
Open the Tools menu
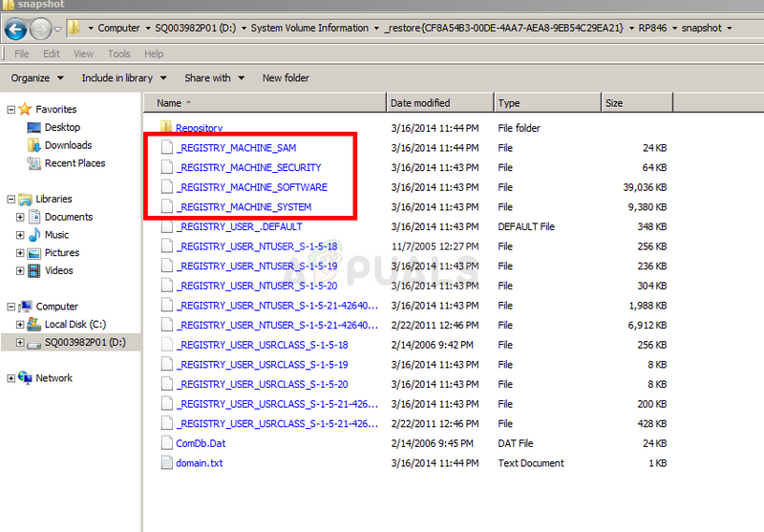click(x=118, y=53)
